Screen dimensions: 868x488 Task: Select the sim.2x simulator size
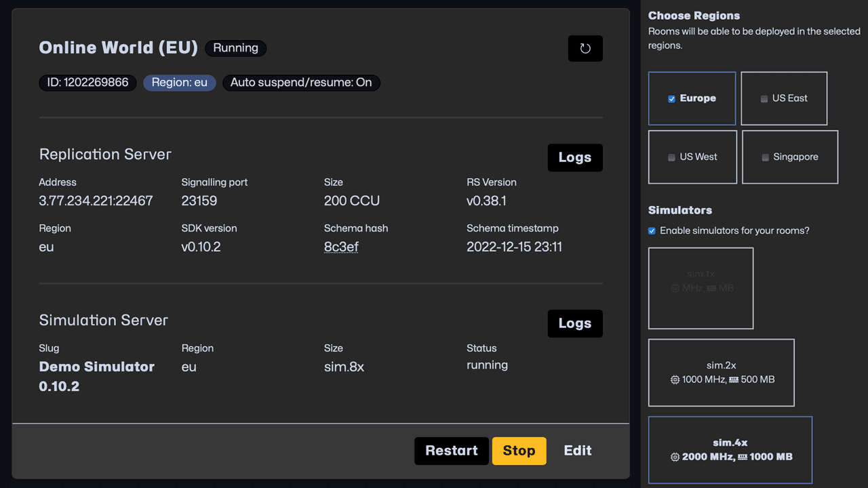pos(721,372)
